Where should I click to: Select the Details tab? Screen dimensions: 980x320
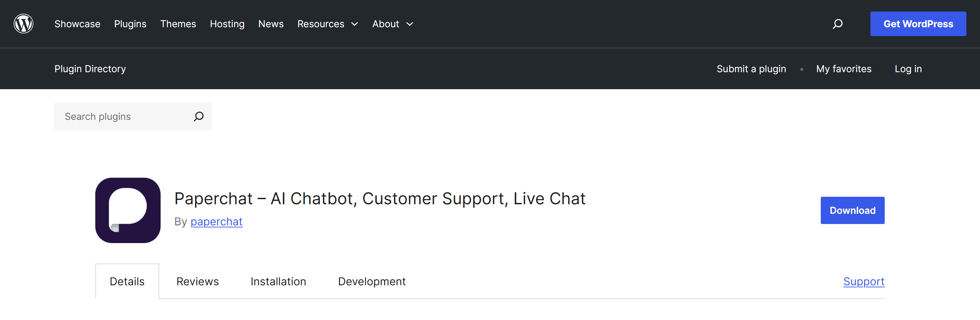(x=127, y=281)
